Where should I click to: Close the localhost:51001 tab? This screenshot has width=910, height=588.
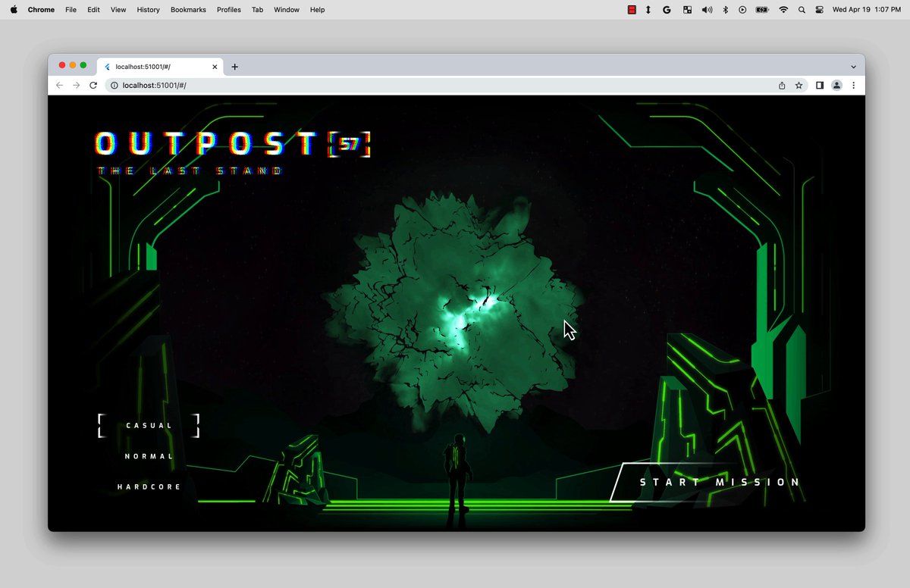tap(215, 67)
